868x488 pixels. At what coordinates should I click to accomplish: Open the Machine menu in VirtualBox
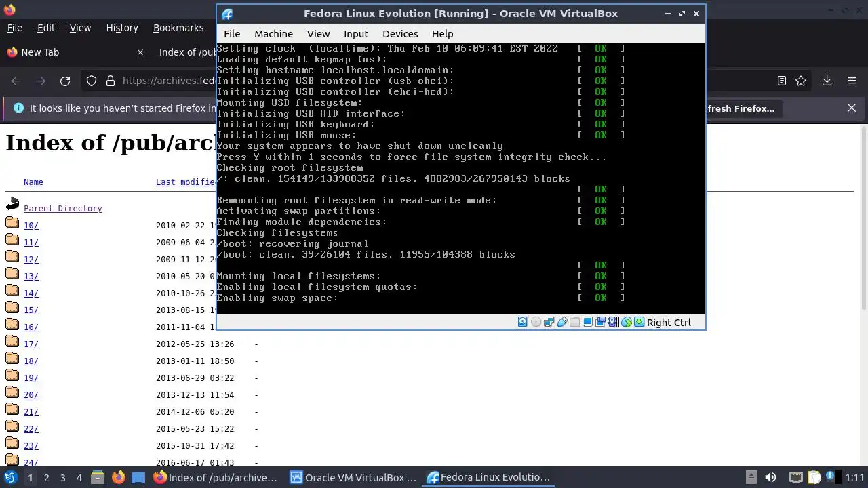coord(273,34)
